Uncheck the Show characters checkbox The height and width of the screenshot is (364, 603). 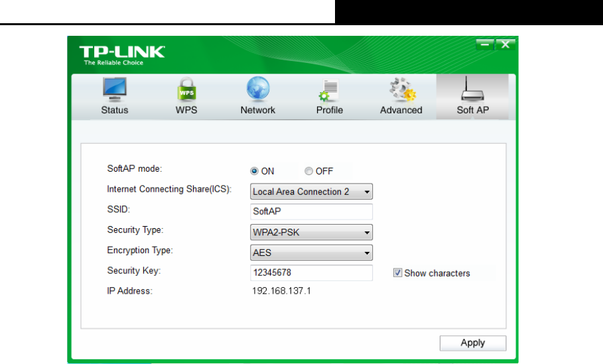(397, 273)
